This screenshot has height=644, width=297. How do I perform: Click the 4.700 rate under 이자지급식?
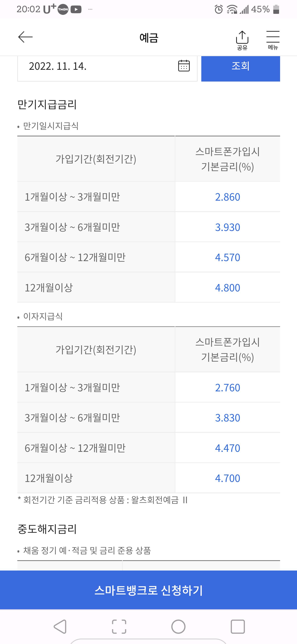tap(227, 478)
